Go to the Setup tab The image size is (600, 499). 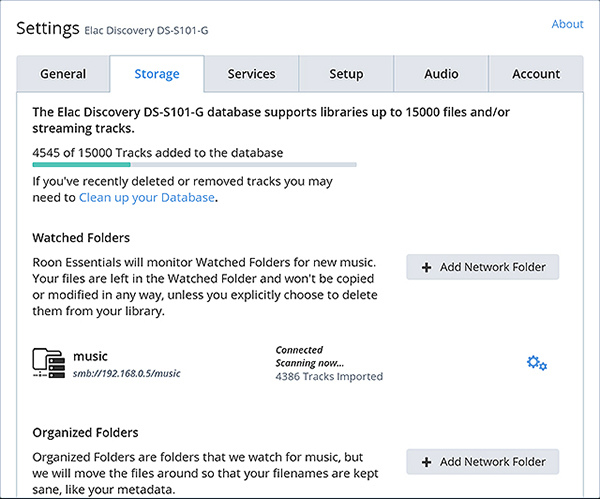346,74
